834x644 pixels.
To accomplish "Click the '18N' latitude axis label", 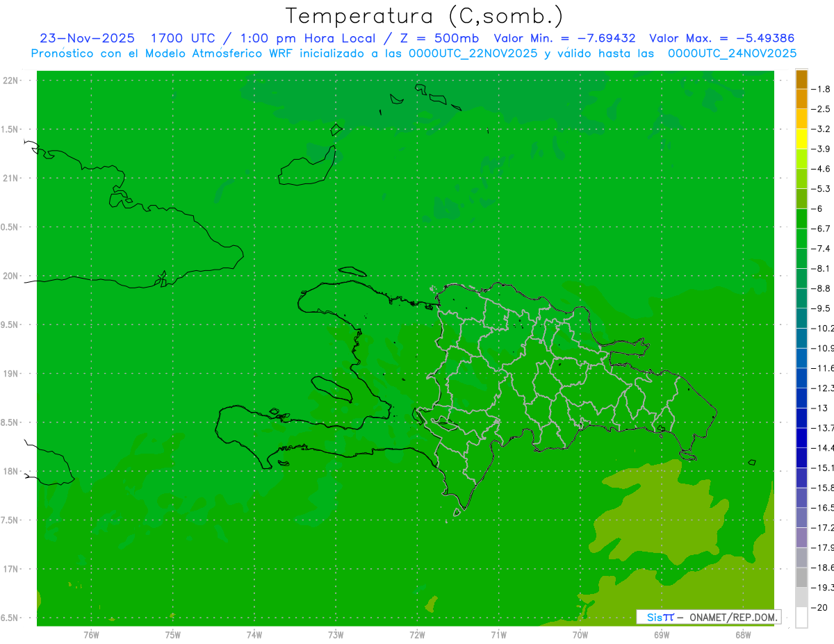I will [x=11, y=472].
